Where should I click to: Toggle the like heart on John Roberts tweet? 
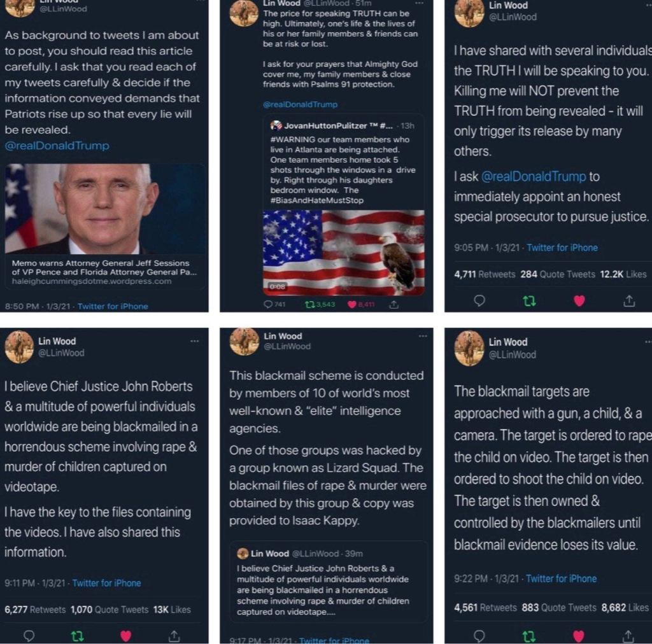pyautogui.click(x=125, y=636)
